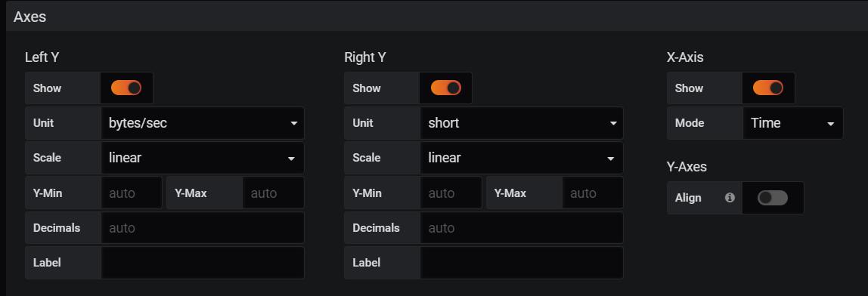Click Right Y Y-Max input field
The height and width of the screenshot is (296, 868).
click(x=592, y=193)
